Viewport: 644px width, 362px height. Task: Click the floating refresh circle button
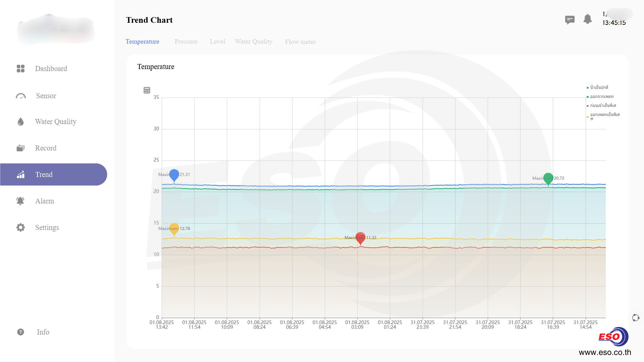635,317
